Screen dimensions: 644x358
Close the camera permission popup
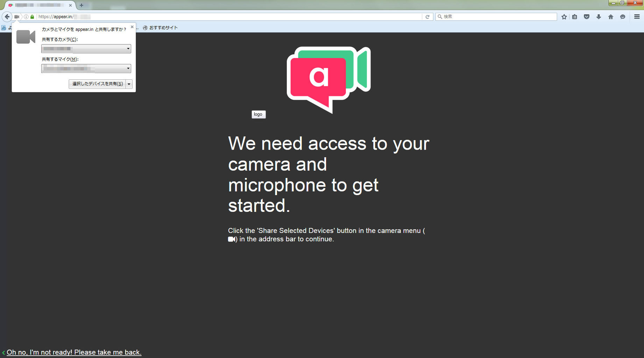132,27
